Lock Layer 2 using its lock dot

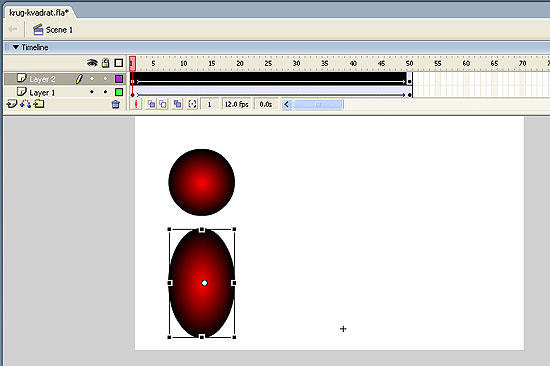105,79
